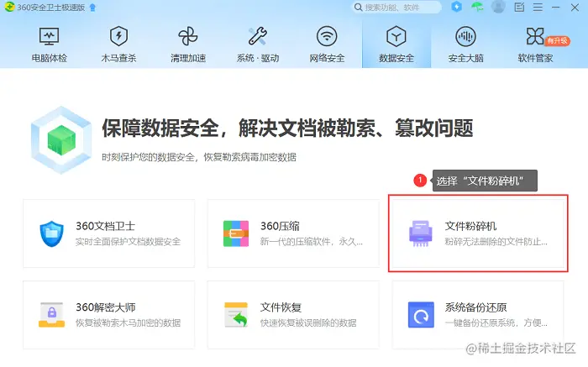Switch to 木马查杀 tab
The image size is (588, 367).
point(118,45)
